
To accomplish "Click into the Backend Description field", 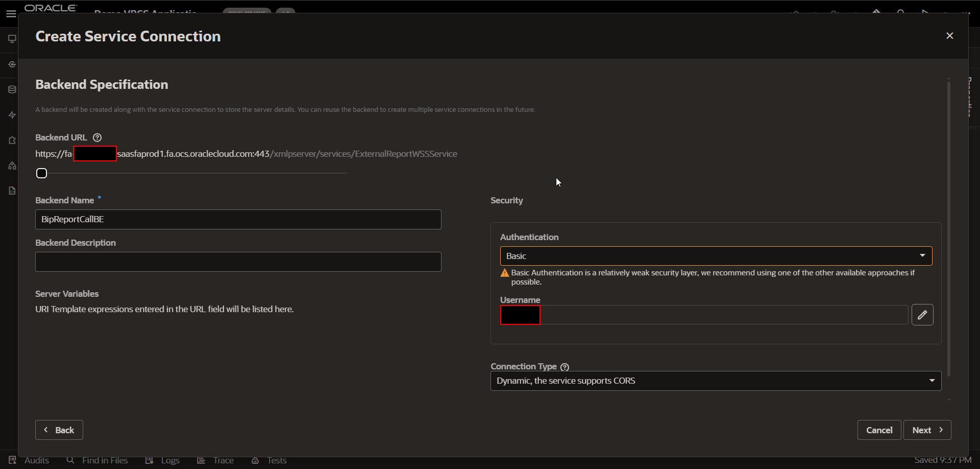I will [238, 262].
